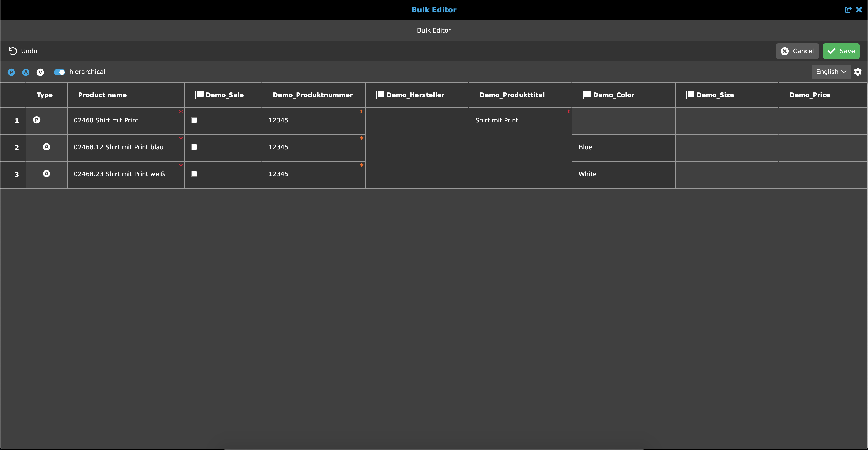The image size is (868, 450).
Task: Check Demo_Sale box for Shirt mit Print blau
Action: (195, 147)
